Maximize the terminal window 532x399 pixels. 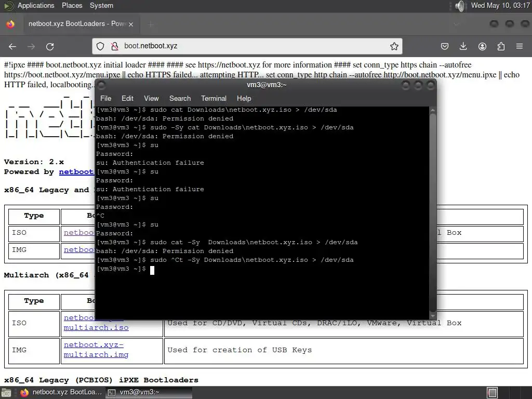pyautogui.click(x=418, y=85)
